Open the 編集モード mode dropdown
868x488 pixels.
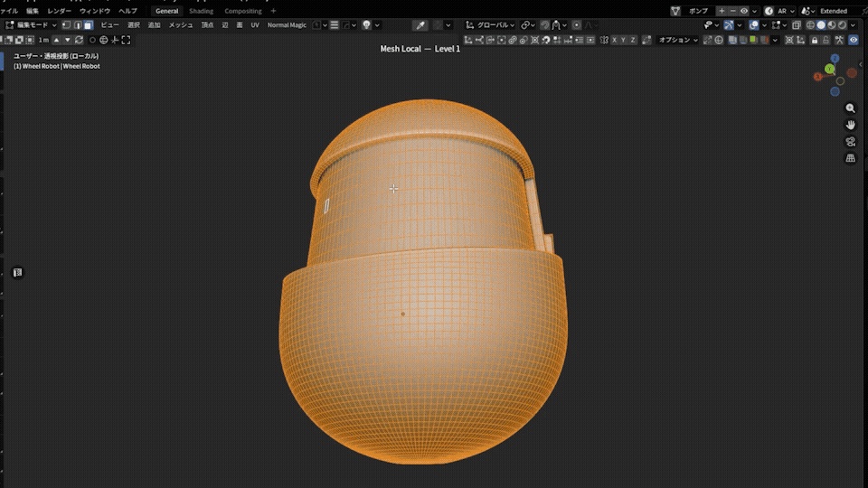[31, 25]
